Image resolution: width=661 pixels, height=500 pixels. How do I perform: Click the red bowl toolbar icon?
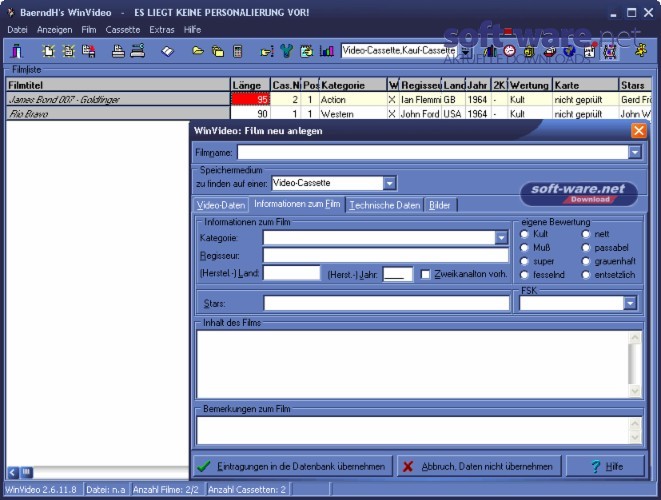pyautogui.click(x=549, y=51)
